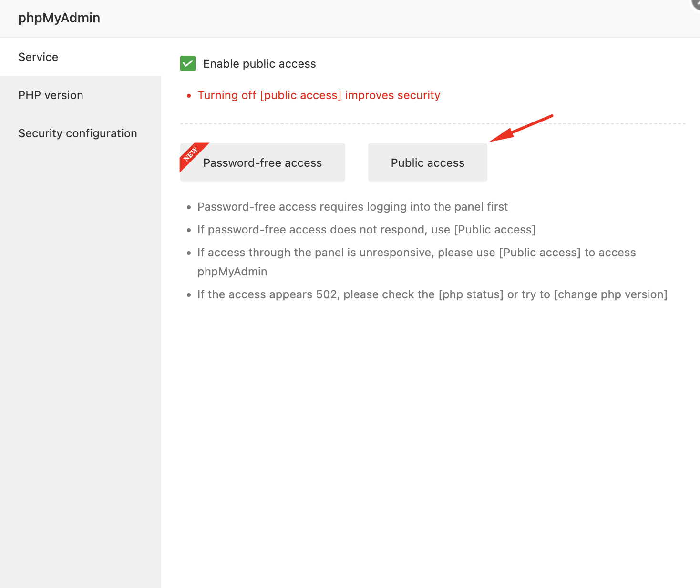Click the red public access security warning text

[319, 95]
